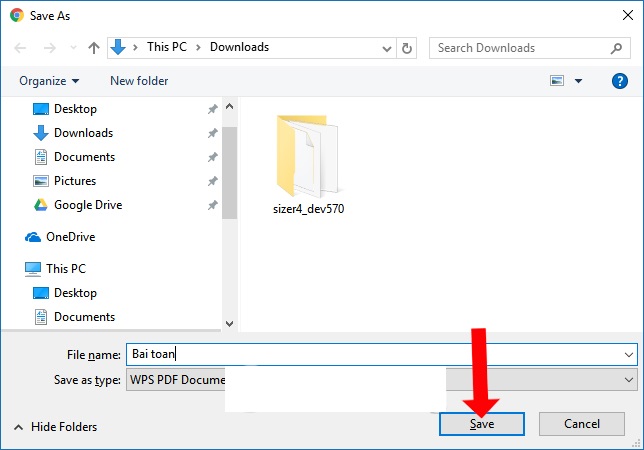Click the pin icon next to Documents
Image resolution: width=644 pixels, height=450 pixels.
pyautogui.click(x=212, y=157)
